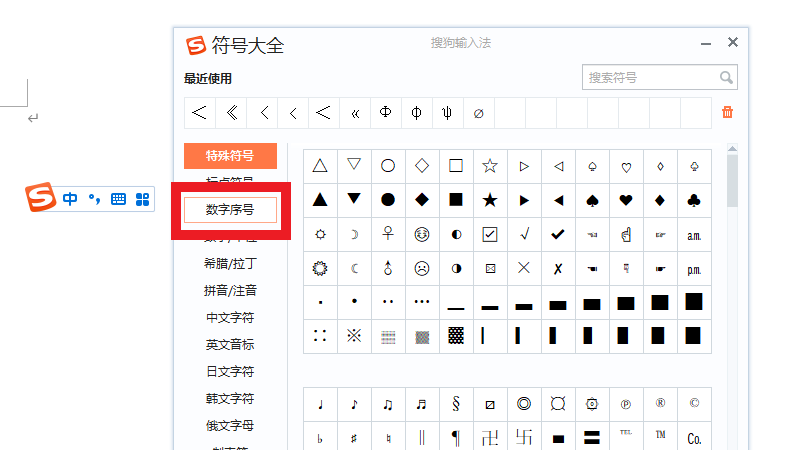Toggle Chinese/English mode with 中 button
The image size is (800, 450).
pos(70,199)
